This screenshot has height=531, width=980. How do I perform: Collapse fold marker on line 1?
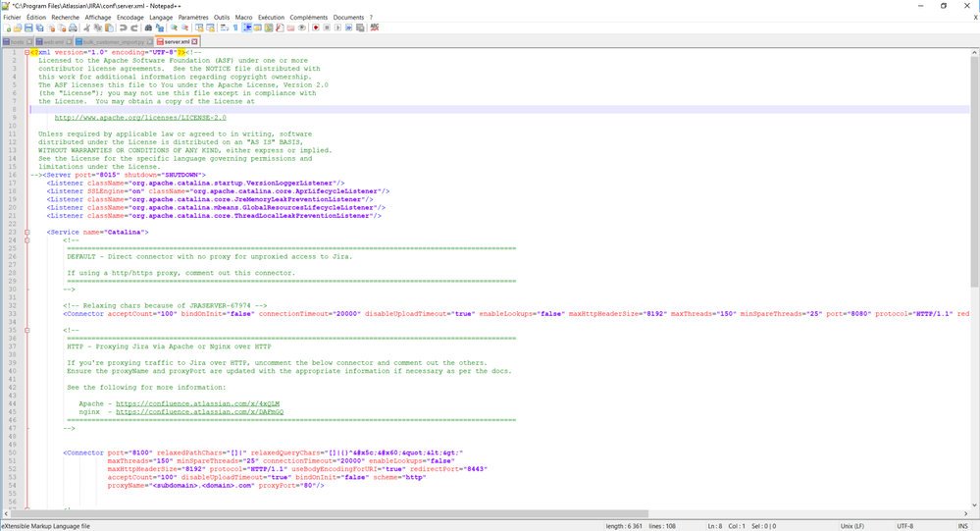pos(27,52)
